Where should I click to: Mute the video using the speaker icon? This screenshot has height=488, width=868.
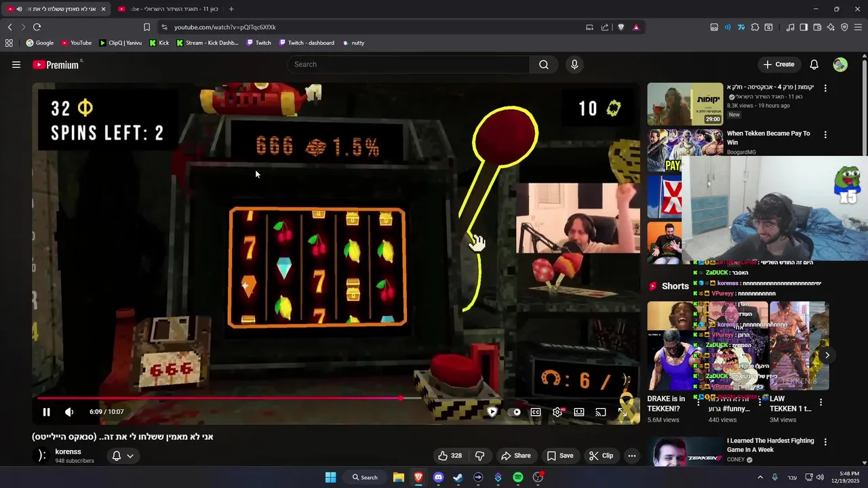pyautogui.click(x=69, y=411)
